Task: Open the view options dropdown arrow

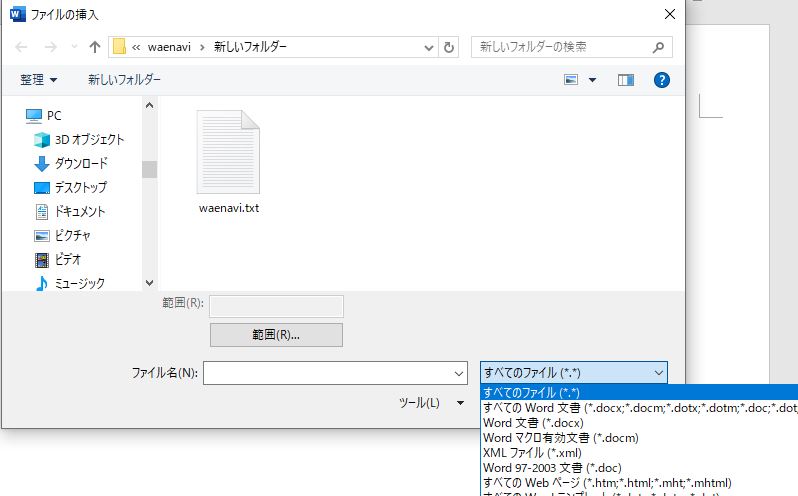Action: point(592,80)
